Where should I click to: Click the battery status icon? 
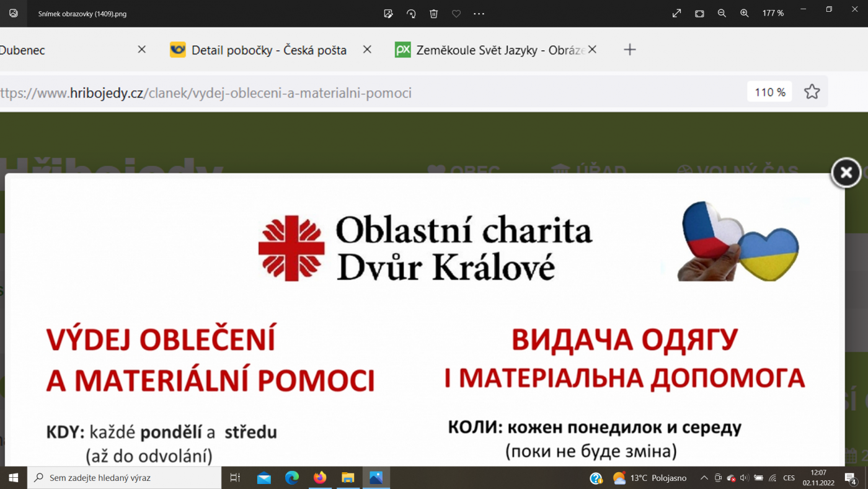758,478
